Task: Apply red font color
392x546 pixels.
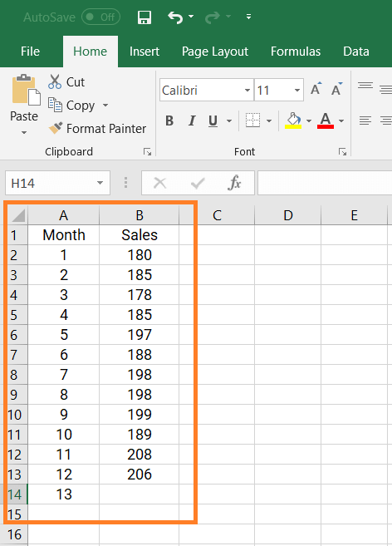Action: point(326,121)
